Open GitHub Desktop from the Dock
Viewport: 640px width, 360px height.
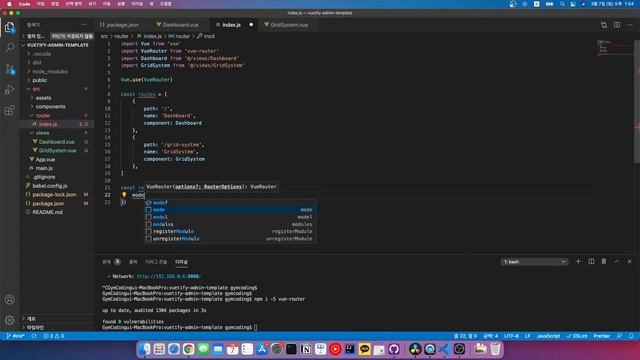(x=394, y=349)
